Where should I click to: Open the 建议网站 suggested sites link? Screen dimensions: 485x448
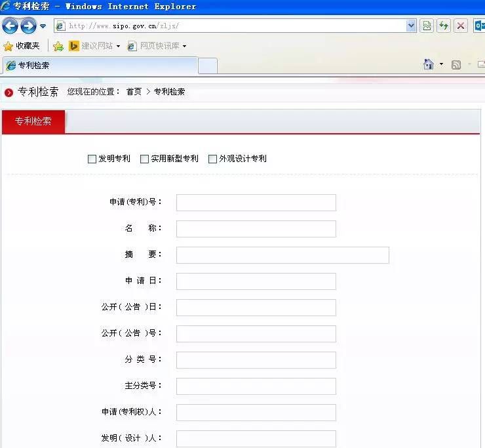(91, 46)
